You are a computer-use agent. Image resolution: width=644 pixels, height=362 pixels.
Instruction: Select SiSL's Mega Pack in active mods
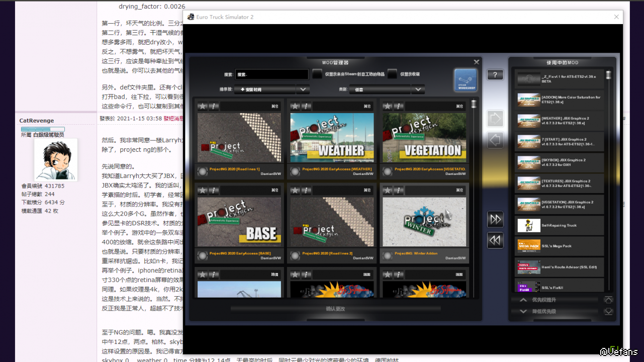pos(560,246)
